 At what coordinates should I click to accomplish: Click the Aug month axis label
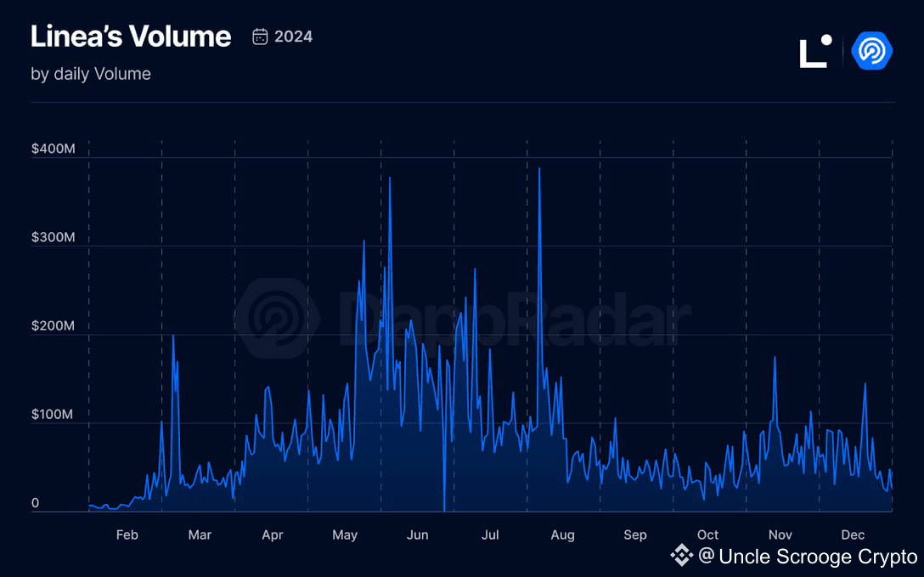coord(563,535)
